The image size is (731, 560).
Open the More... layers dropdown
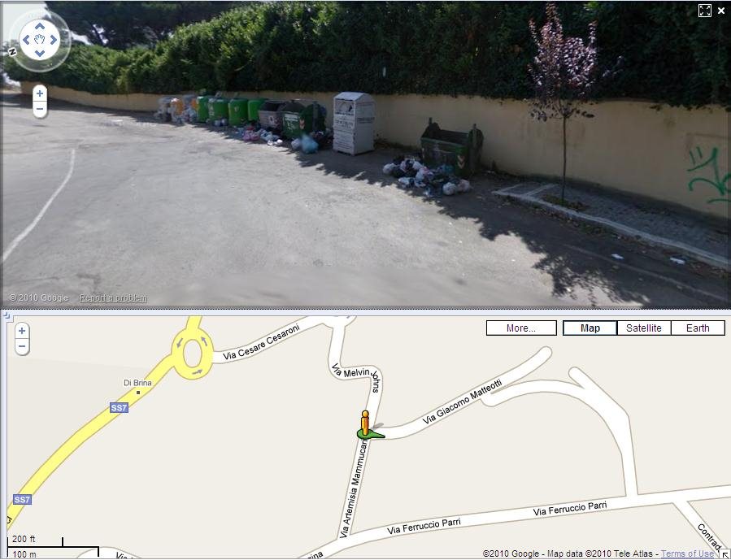[521, 328]
